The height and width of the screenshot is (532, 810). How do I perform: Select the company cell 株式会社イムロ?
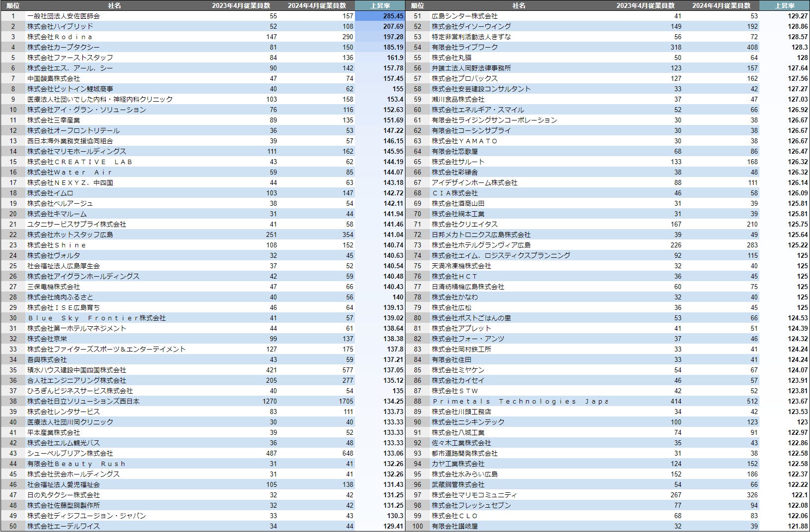coord(50,193)
